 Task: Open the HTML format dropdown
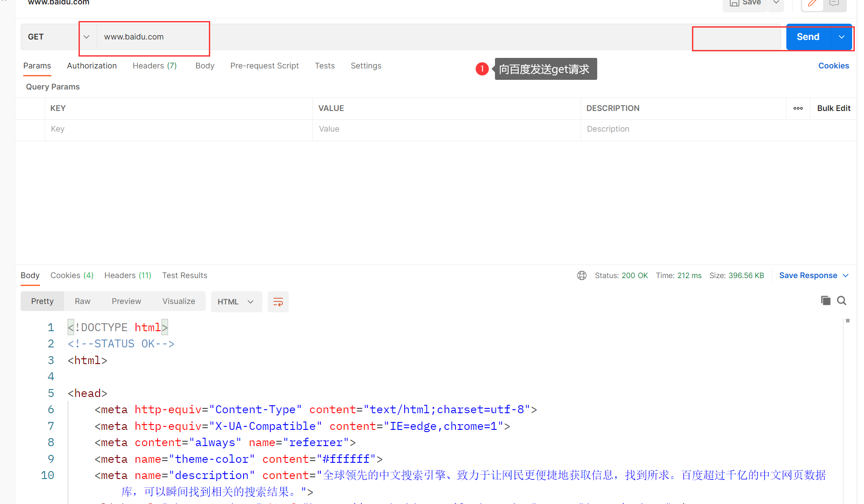tap(237, 302)
